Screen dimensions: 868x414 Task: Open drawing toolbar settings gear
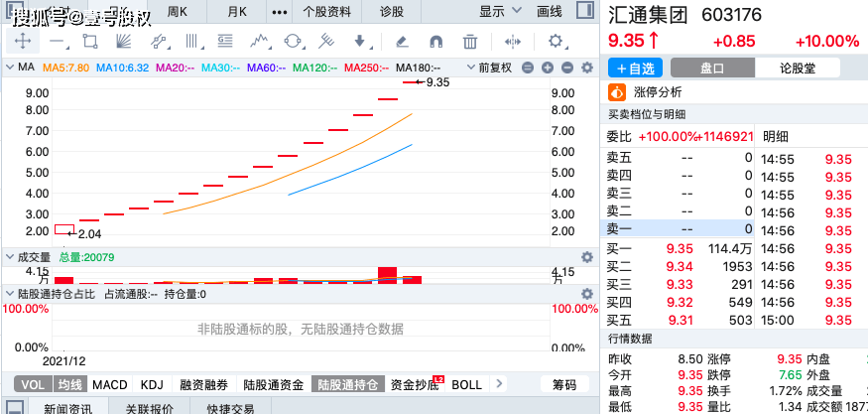(x=556, y=41)
